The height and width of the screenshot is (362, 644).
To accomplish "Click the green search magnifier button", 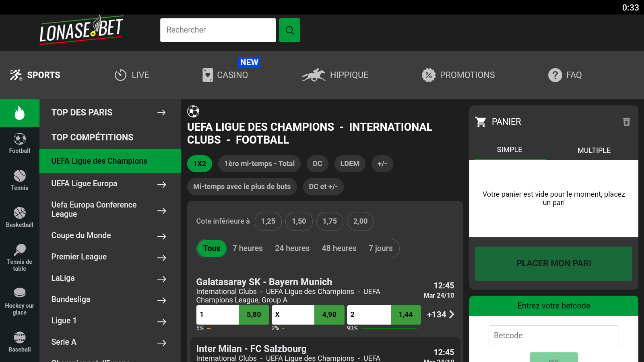I will pos(289,30).
